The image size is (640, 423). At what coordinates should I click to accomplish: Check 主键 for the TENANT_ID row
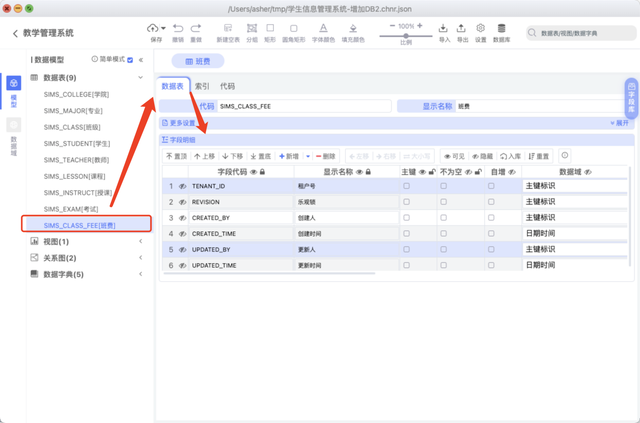(x=407, y=186)
